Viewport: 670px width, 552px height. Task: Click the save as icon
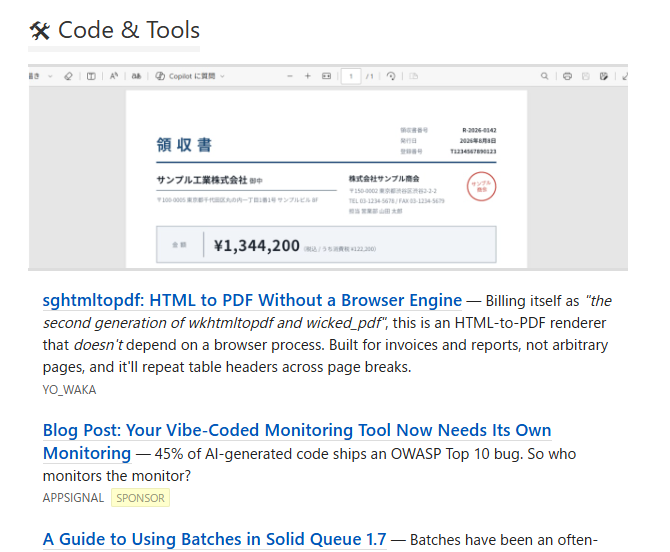click(604, 76)
